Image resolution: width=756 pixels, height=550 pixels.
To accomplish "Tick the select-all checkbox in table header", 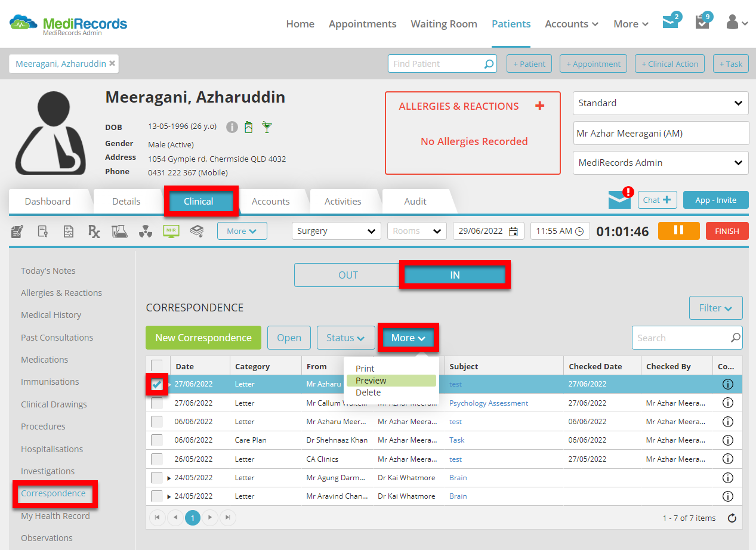I will [x=156, y=366].
